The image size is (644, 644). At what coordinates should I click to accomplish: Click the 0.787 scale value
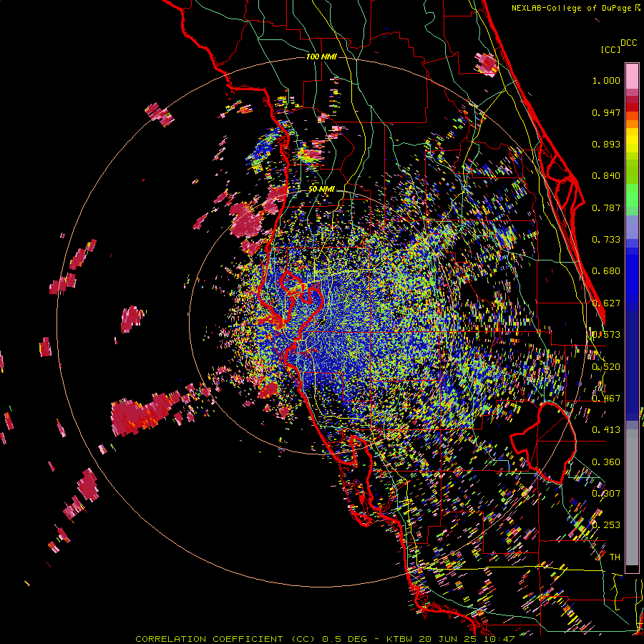pos(606,208)
